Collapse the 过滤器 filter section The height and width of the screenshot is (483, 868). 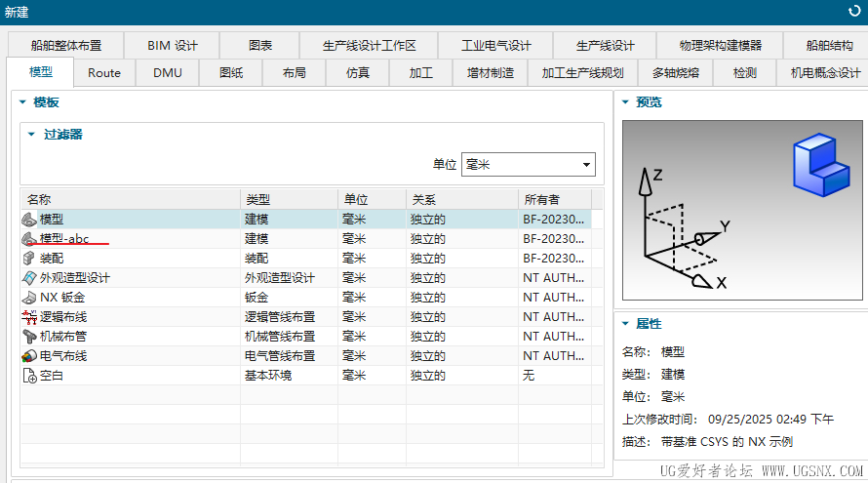coord(31,135)
